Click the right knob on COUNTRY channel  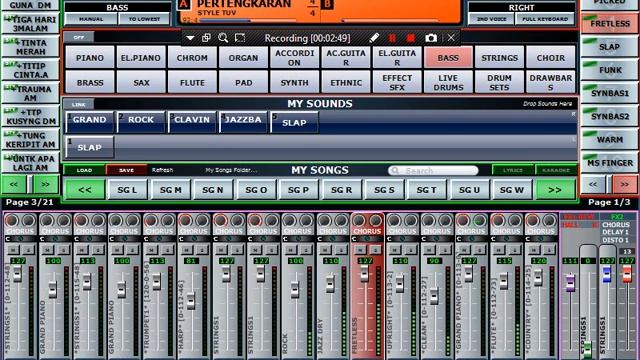[549, 220]
